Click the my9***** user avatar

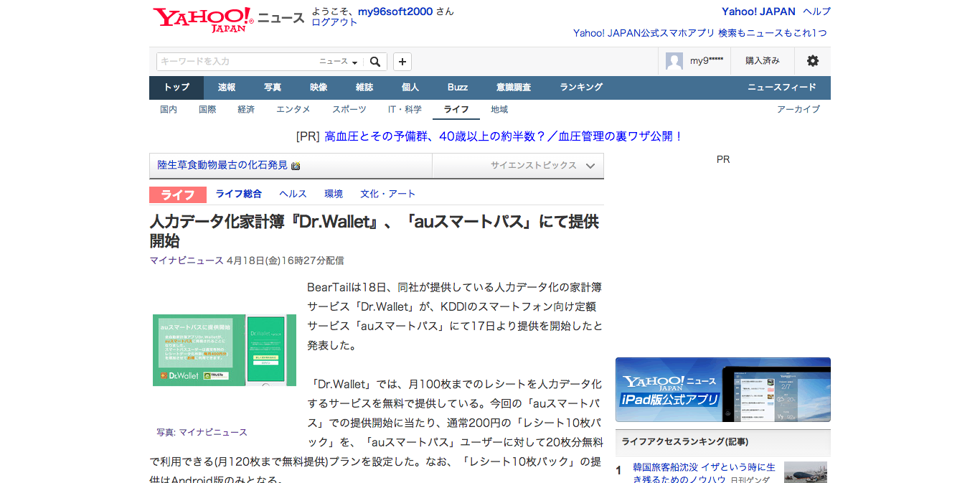pos(674,61)
